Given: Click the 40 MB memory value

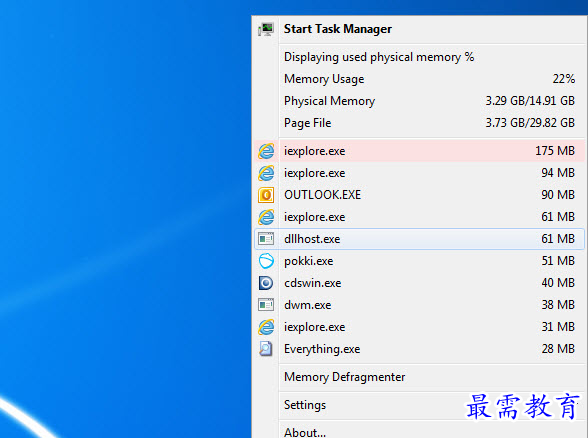Looking at the screenshot, I should coord(558,282).
